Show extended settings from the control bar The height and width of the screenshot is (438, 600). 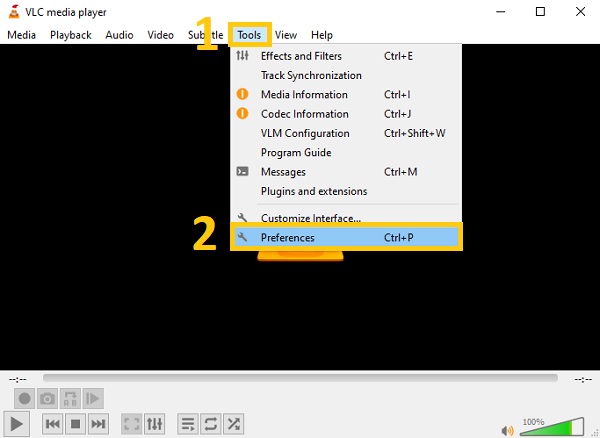click(x=154, y=424)
